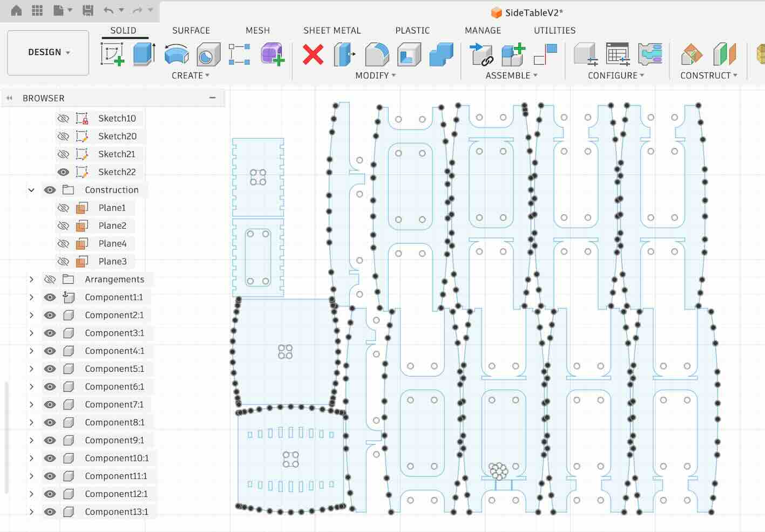Screen dimensions: 765x532
Task: Collapse the browser with the minus button
Action: (x=213, y=98)
